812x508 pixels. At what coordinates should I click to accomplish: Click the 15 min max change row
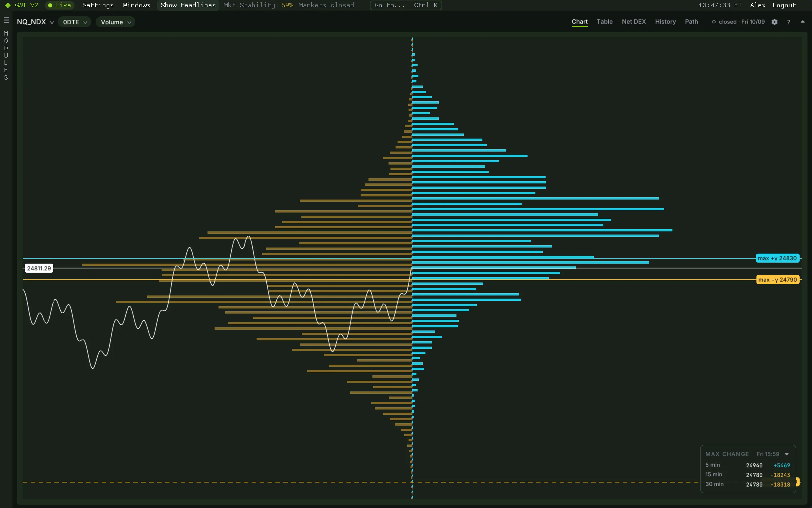click(x=748, y=475)
